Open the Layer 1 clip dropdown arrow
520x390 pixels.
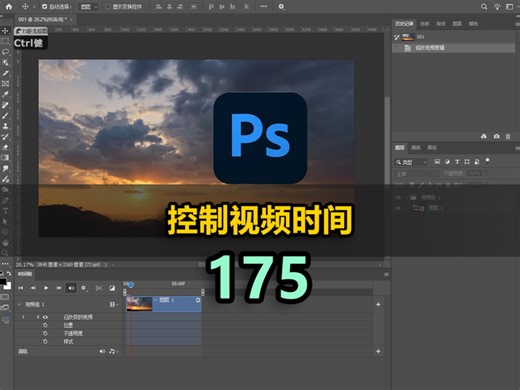coord(156,300)
